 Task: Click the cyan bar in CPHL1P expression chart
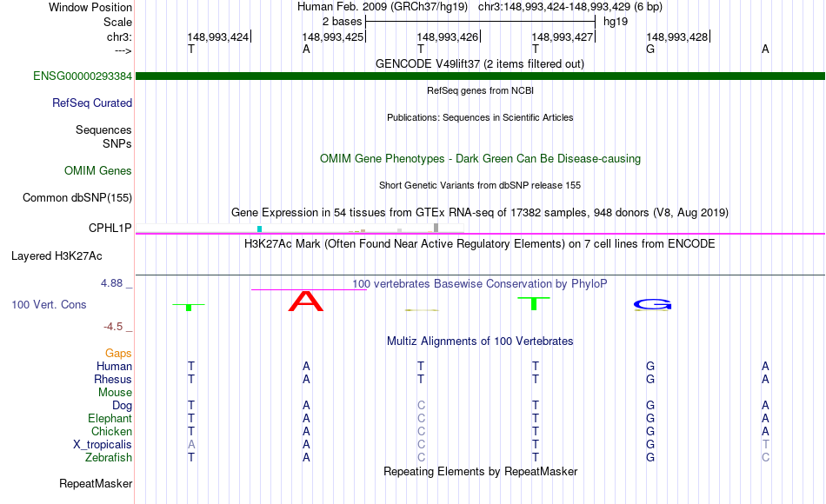(259, 229)
